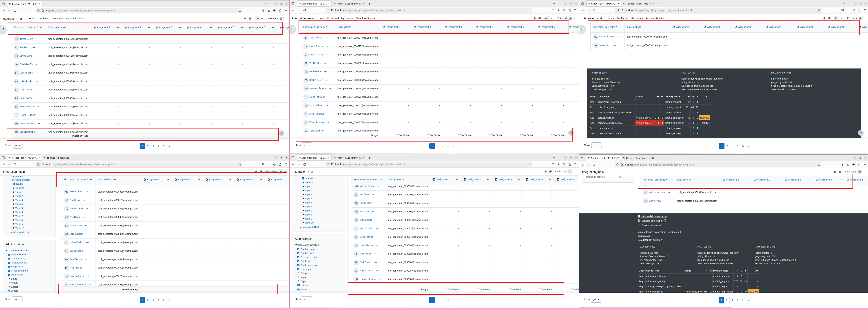The width and height of the screenshot is (868, 310).
Task: Open Dashboard in the top-middle window
Action: pyautogui.click(x=333, y=18)
